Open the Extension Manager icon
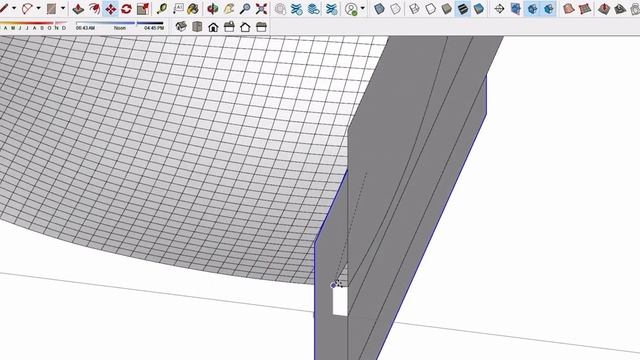640x360 pixels. pyautogui.click(x=332, y=8)
